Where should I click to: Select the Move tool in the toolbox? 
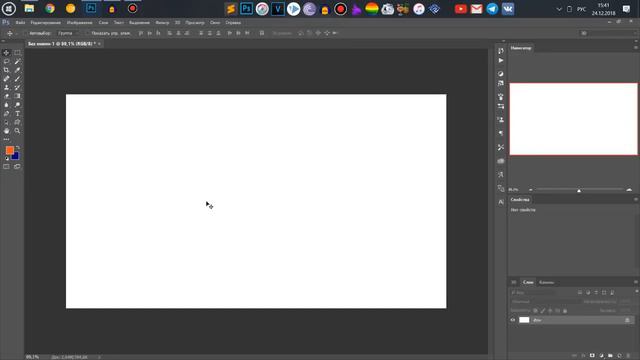point(6,53)
